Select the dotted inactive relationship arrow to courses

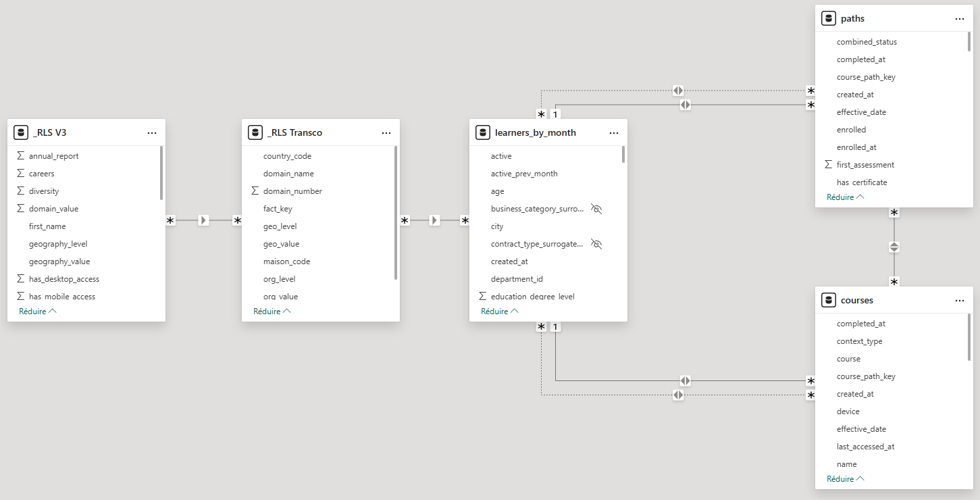(x=678, y=395)
